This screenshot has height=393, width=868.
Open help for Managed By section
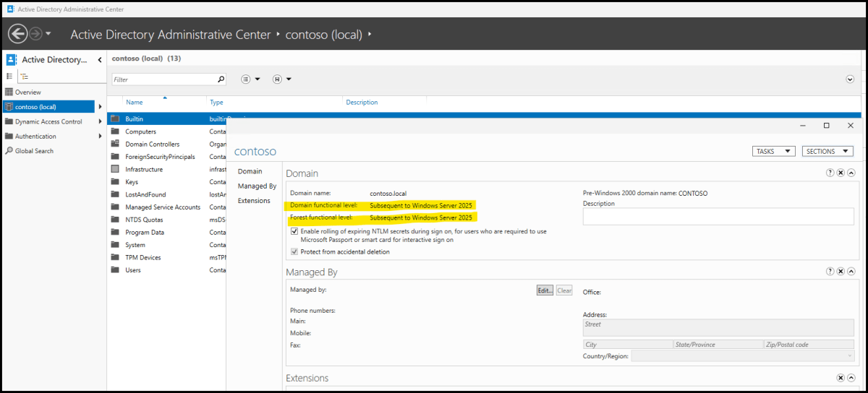coord(830,271)
